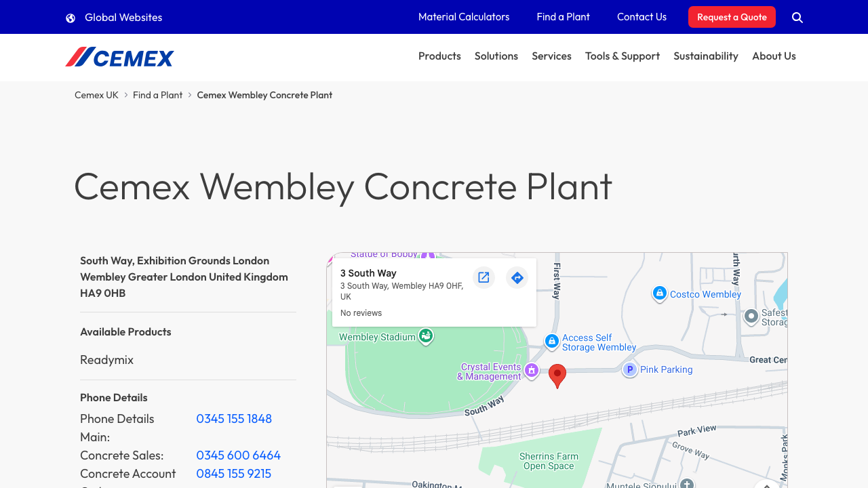868x488 pixels.
Task: Click the Access Self Storage Wembley icon
Action: click(551, 342)
